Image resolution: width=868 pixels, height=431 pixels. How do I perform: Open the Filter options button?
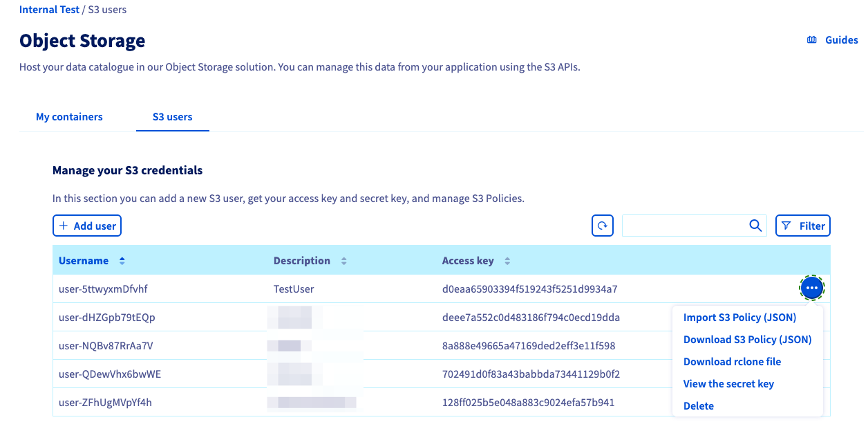point(802,226)
